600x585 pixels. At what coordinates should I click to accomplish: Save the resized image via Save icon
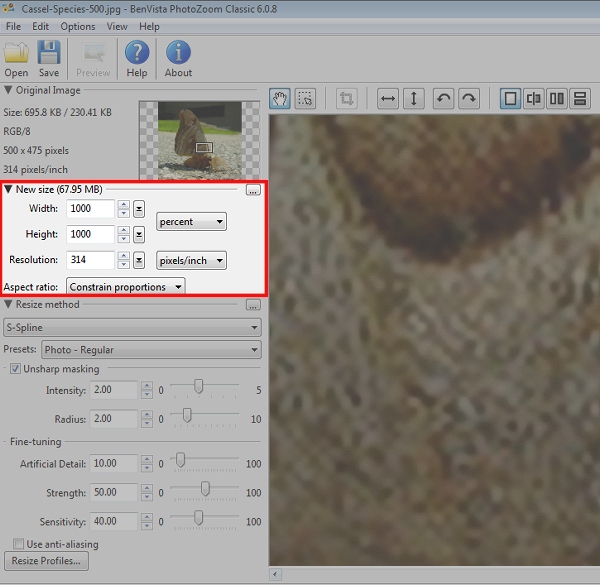[49, 59]
